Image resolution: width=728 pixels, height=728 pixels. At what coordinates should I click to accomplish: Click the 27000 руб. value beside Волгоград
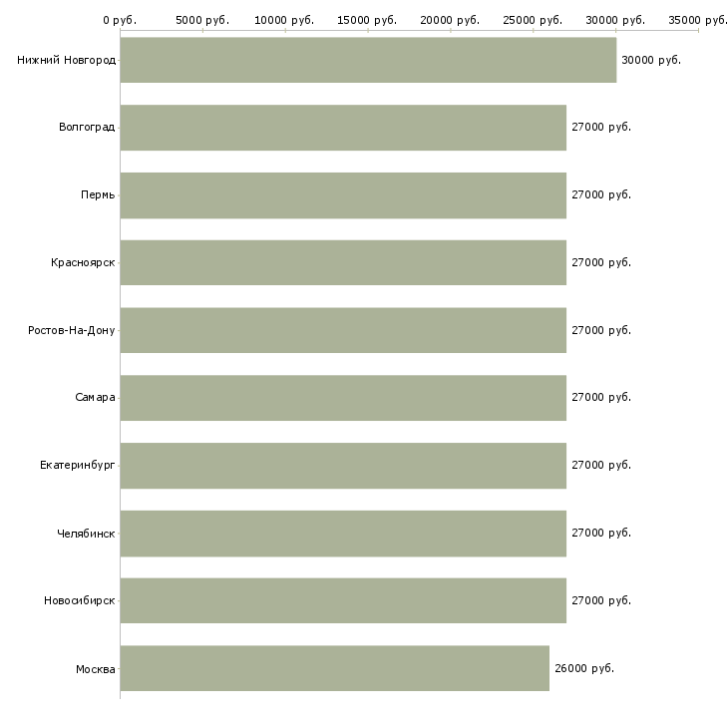point(600,128)
